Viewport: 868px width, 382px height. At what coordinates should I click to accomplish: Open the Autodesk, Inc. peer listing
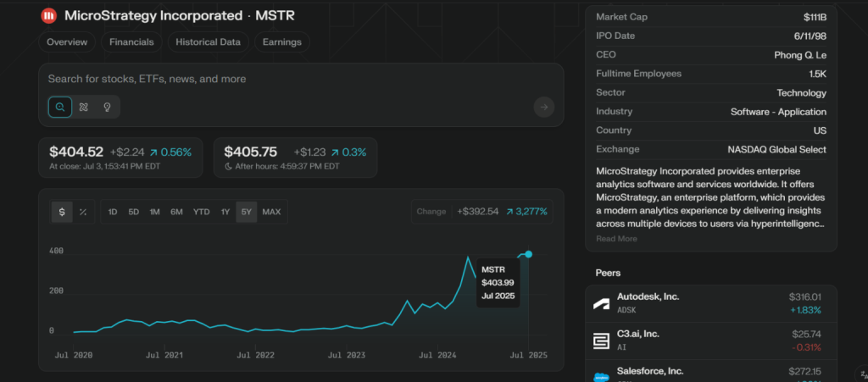tap(648, 297)
